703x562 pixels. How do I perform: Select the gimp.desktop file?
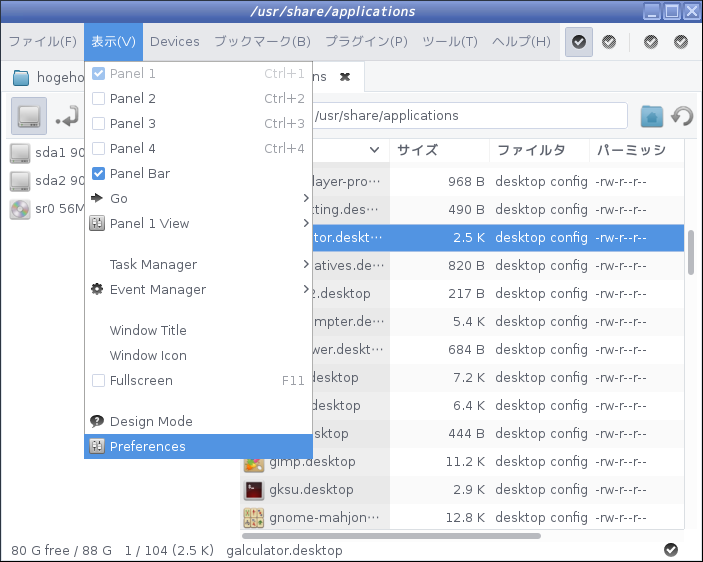pyautogui.click(x=312, y=461)
